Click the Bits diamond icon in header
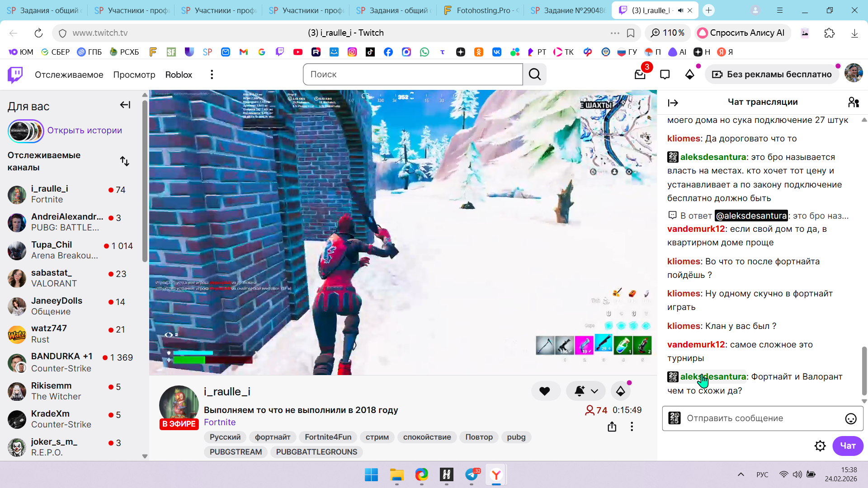The height and width of the screenshot is (488, 868). [689, 75]
